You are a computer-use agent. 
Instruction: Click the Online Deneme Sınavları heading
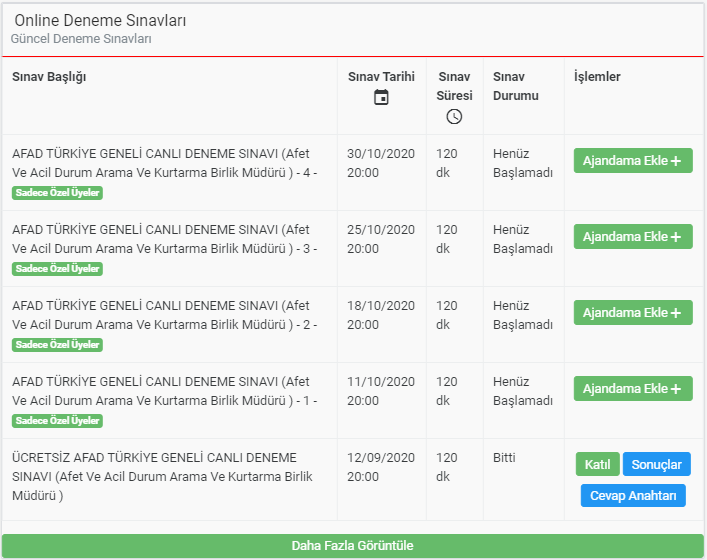click(100, 20)
